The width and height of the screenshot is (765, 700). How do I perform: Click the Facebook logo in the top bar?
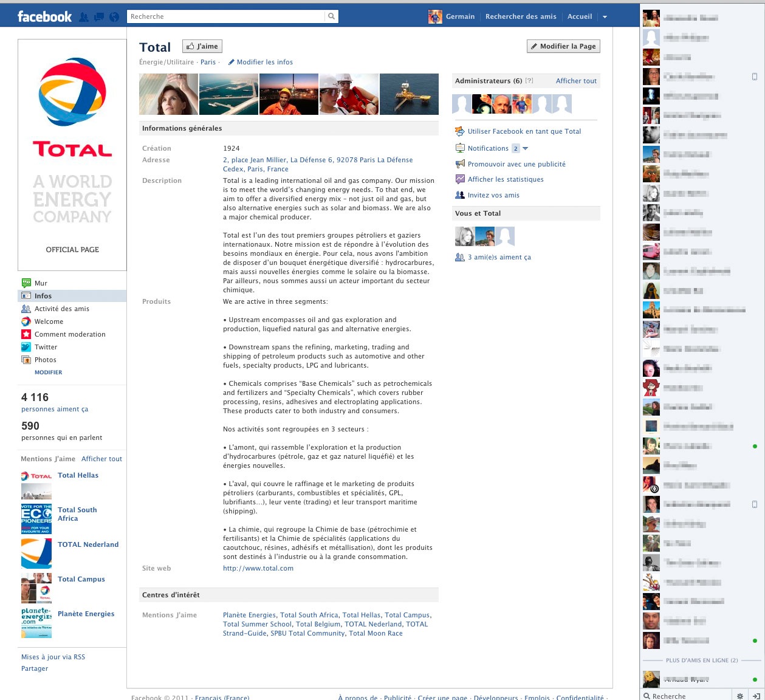tap(45, 16)
